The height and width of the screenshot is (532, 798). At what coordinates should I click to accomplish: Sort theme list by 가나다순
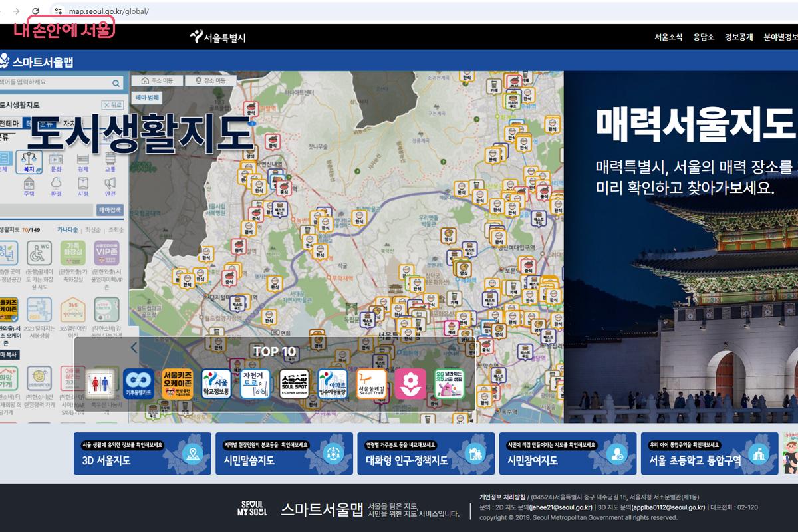[x=67, y=229]
